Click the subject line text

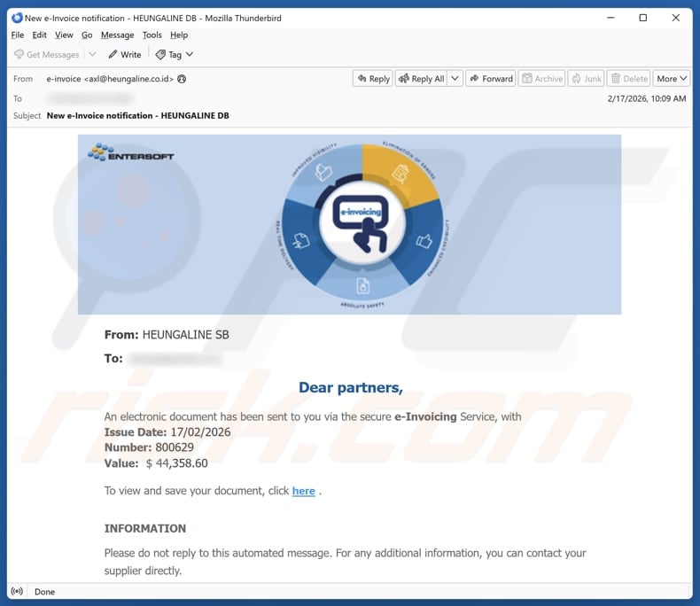pos(138,115)
